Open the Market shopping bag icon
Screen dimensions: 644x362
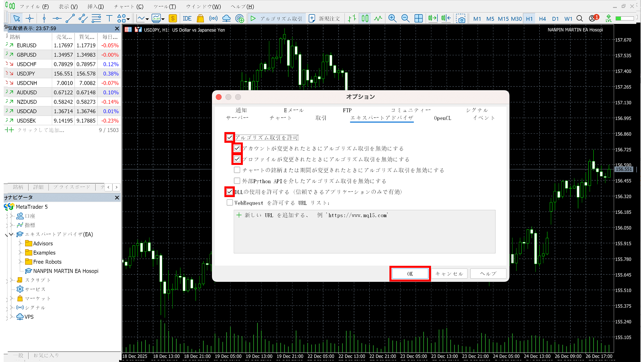(200, 18)
